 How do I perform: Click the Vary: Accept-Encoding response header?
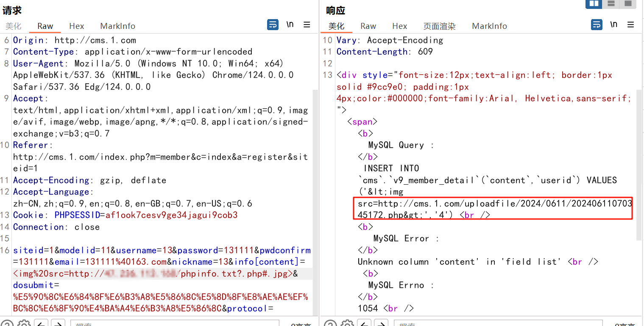390,40
